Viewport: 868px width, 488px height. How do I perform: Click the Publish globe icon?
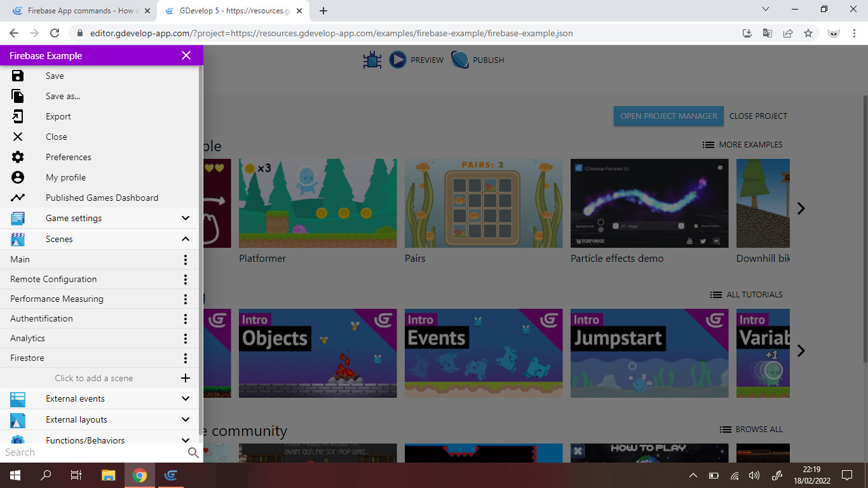460,60
